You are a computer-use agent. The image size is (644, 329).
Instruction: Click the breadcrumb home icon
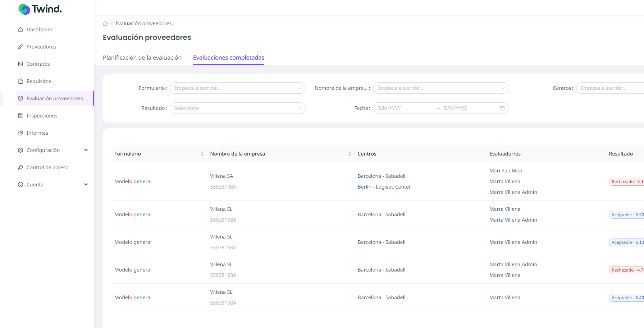coord(105,23)
